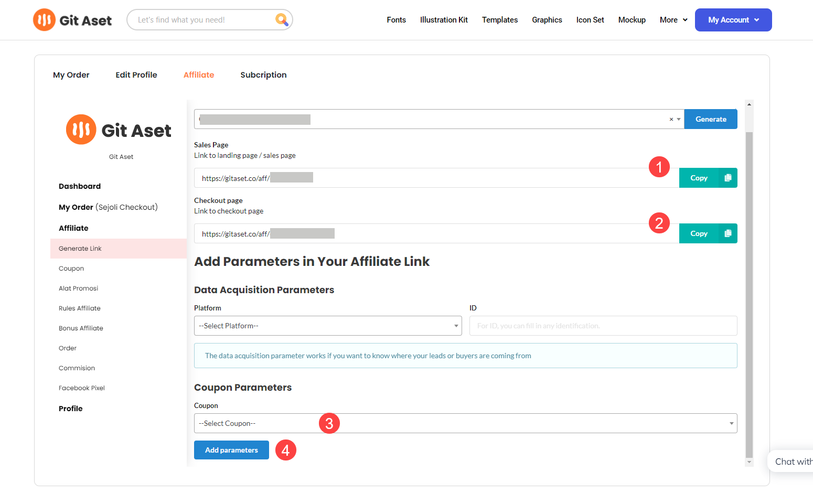
Task: Open the Select Platform dropdown
Action: pyautogui.click(x=328, y=326)
